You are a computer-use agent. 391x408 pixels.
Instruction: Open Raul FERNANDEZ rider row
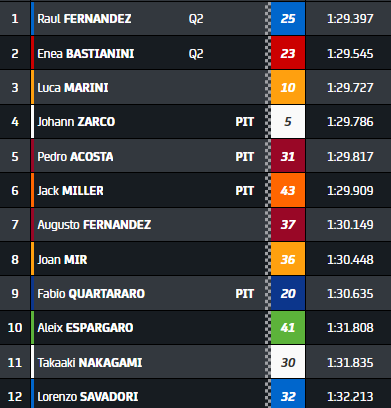click(x=195, y=19)
